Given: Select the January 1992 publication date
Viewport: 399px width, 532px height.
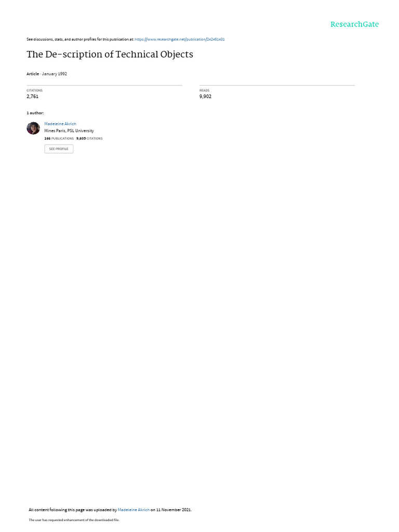Looking at the screenshot, I should pos(54,74).
